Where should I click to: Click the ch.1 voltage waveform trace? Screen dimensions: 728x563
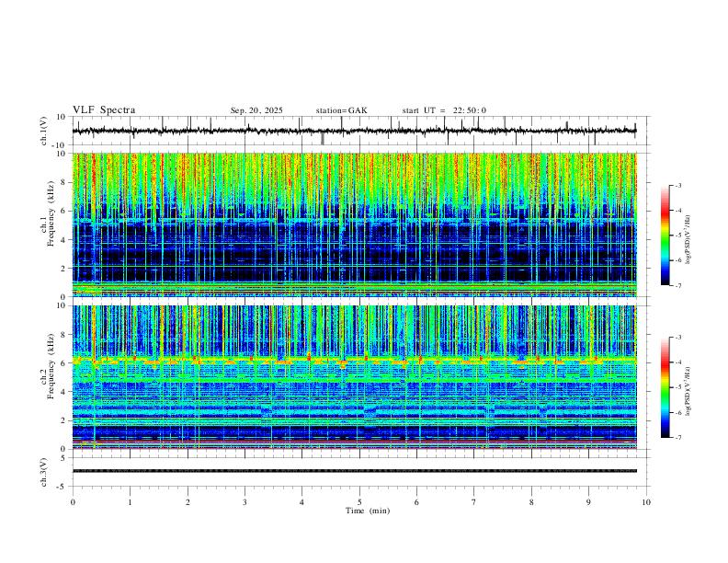point(354,131)
